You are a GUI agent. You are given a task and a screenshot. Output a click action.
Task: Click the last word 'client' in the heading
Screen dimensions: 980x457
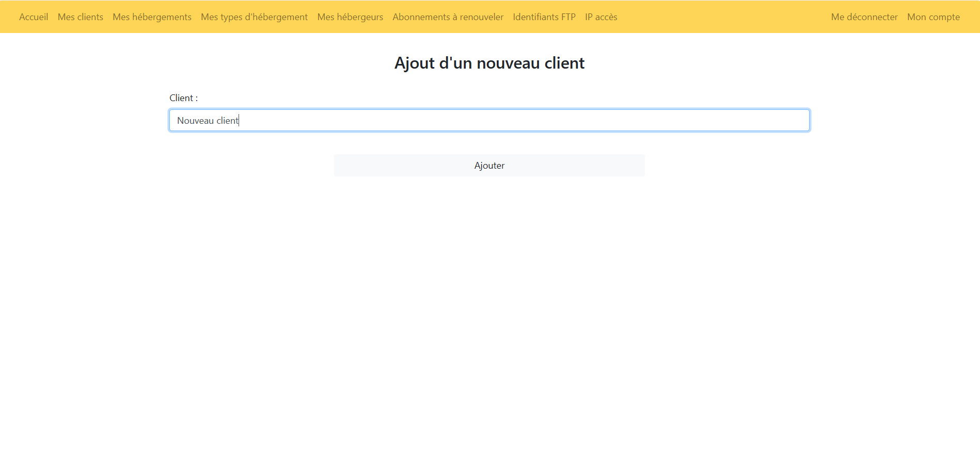564,63
